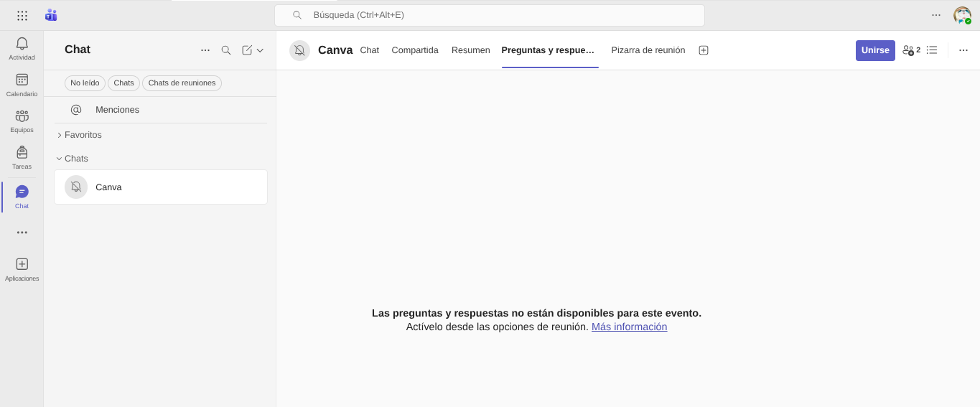Show more apps via sidebar ellipsis
The height and width of the screenshot is (407, 980).
pos(22,233)
